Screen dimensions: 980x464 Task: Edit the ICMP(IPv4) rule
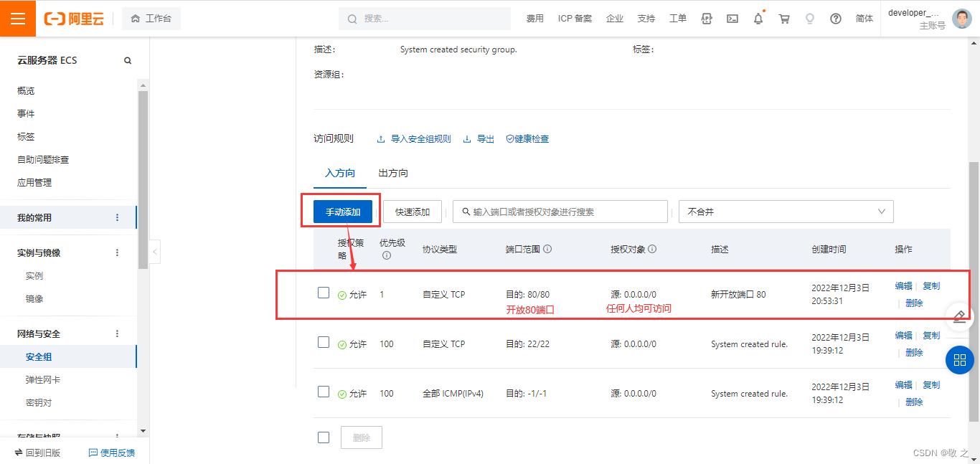click(x=904, y=385)
